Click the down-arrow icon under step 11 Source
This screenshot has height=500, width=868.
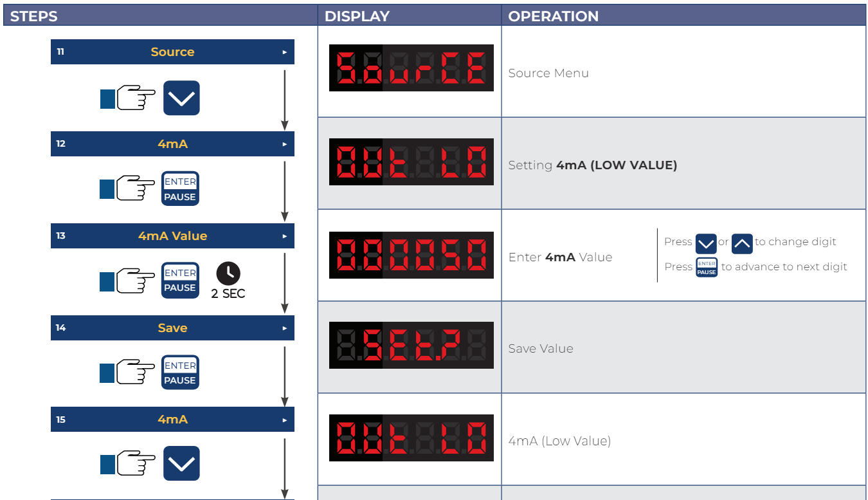point(181,98)
